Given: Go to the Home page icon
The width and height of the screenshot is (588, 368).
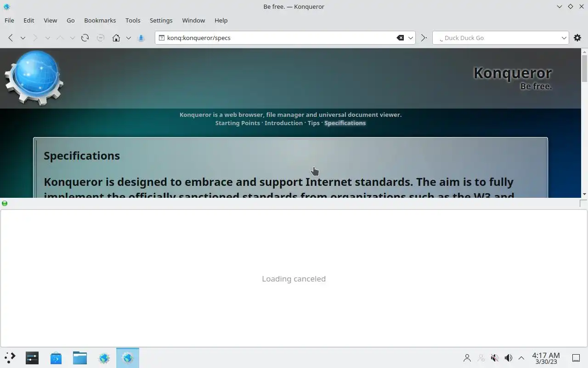Looking at the screenshot, I should (116, 38).
